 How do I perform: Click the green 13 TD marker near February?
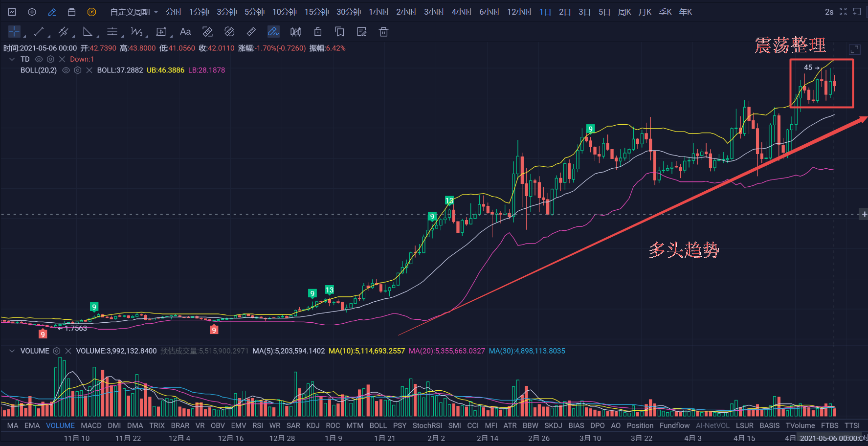click(449, 201)
